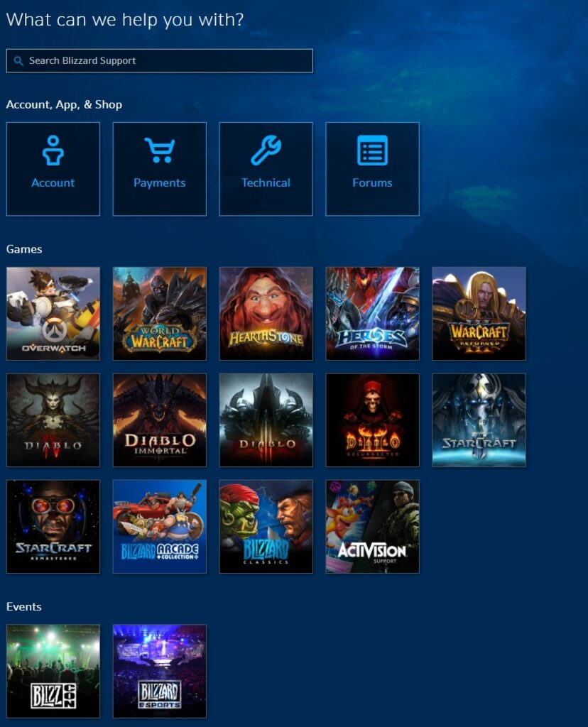Image resolution: width=588 pixels, height=727 pixels.
Task: Open Heroes of the Storm tile
Action: [372, 313]
